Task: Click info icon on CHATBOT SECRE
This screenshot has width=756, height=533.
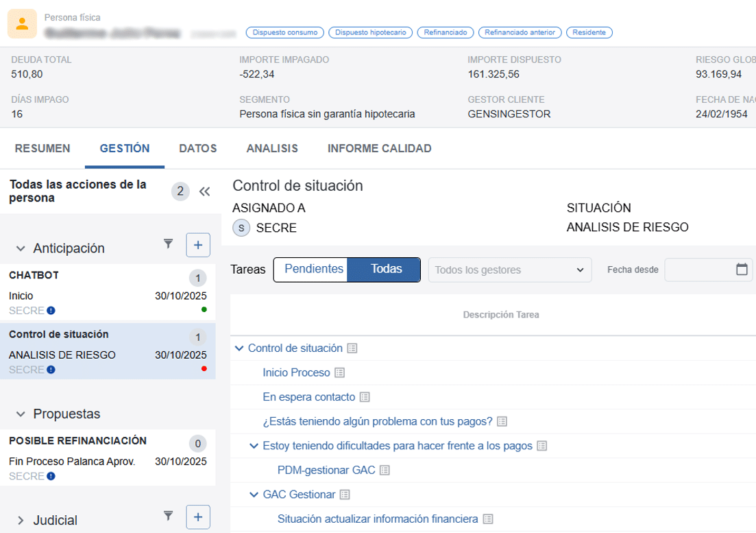Action: [x=51, y=311]
